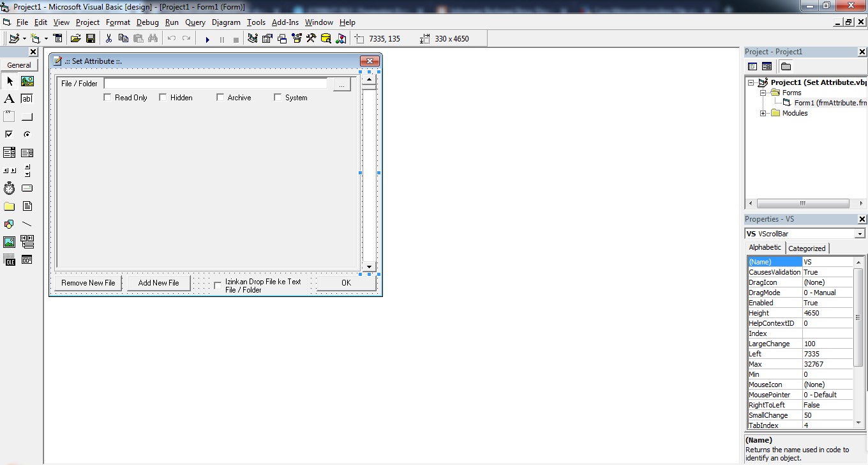Collapse the Forms folder node
Image resolution: width=868 pixels, height=465 pixels.
coord(763,93)
